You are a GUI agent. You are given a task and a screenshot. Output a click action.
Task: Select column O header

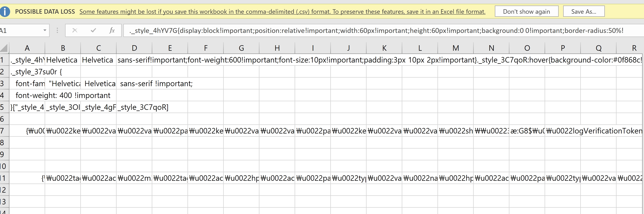527,48
